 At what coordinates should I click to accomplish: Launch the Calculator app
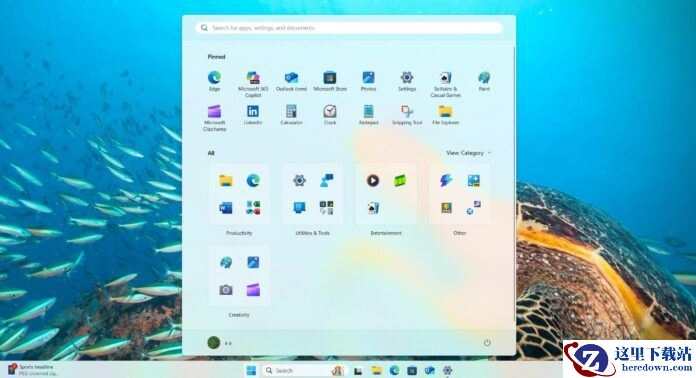click(x=291, y=115)
